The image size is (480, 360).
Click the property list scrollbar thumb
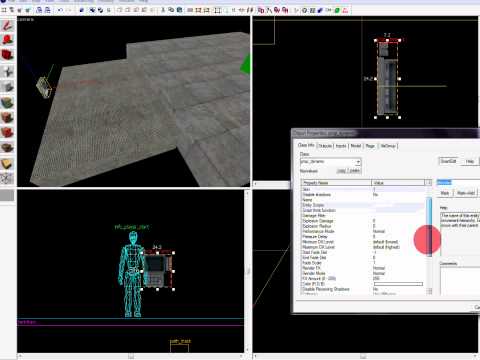tap(429, 227)
